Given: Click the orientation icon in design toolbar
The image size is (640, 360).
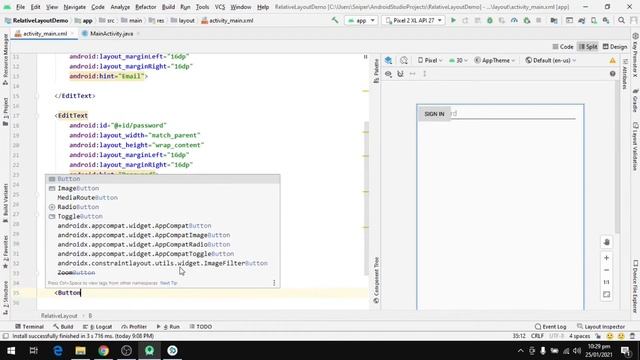Looking at the screenshot, I should 404,60.
